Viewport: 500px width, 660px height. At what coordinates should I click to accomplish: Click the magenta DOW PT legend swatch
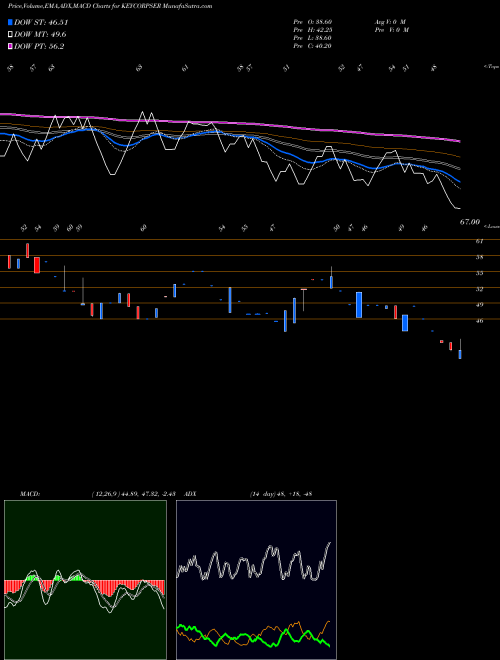pyautogui.click(x=10, y=47)
